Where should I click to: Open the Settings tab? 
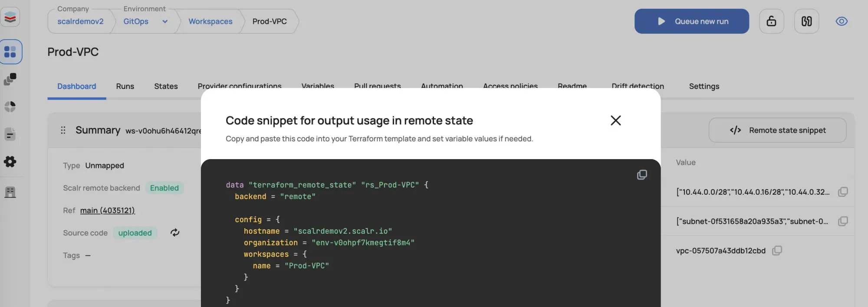(x=704, y=86)
